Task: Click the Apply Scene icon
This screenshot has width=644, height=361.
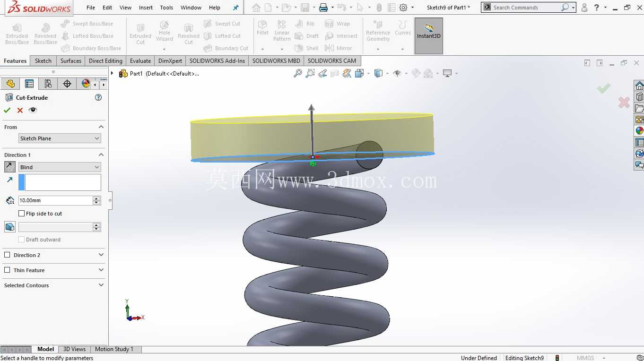Action: point(428,73)
